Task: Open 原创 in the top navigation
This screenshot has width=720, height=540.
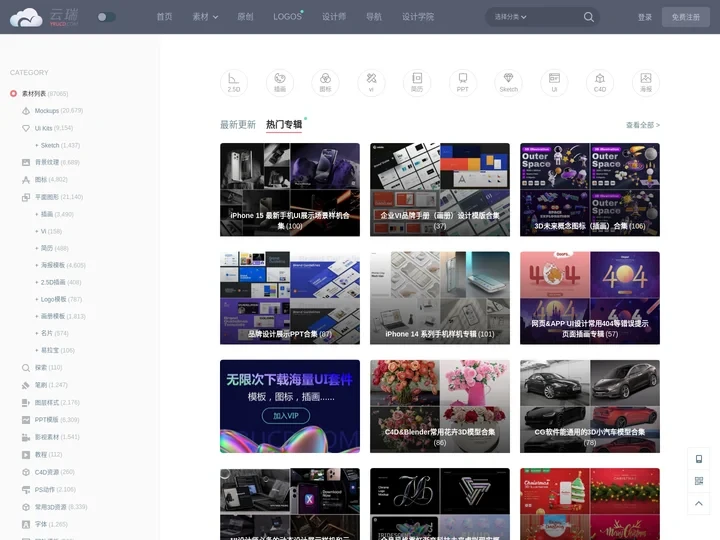Action: tap(245, 17)
